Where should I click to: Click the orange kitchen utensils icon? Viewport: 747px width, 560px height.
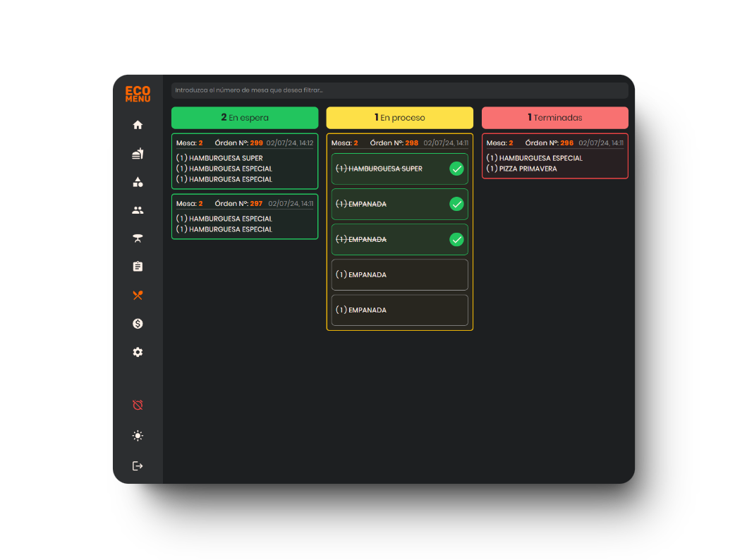click(x=138, y=296)
